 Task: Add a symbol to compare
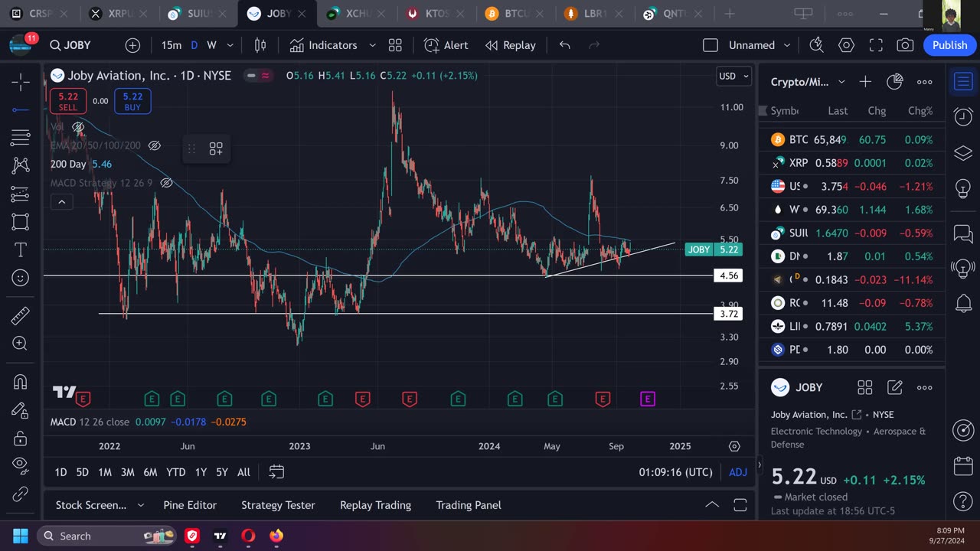(x=132, y=45)
